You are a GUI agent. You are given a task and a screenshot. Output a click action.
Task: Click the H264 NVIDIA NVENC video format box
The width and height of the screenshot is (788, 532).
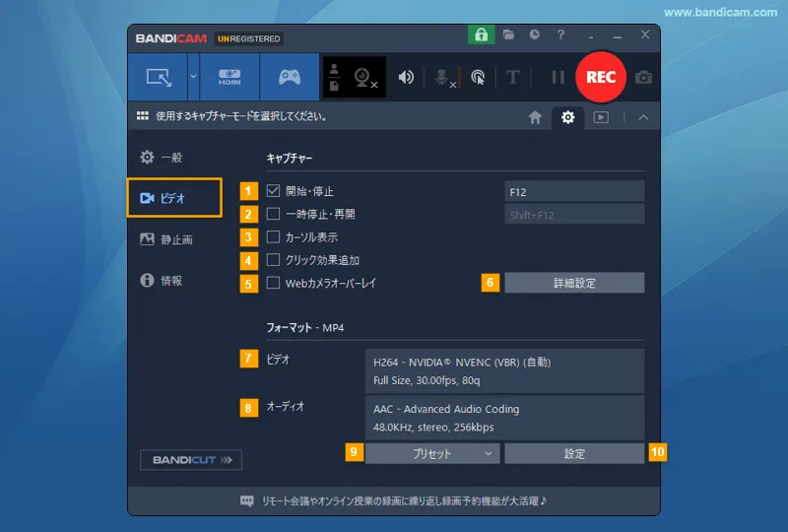click(x=504, y=371)
